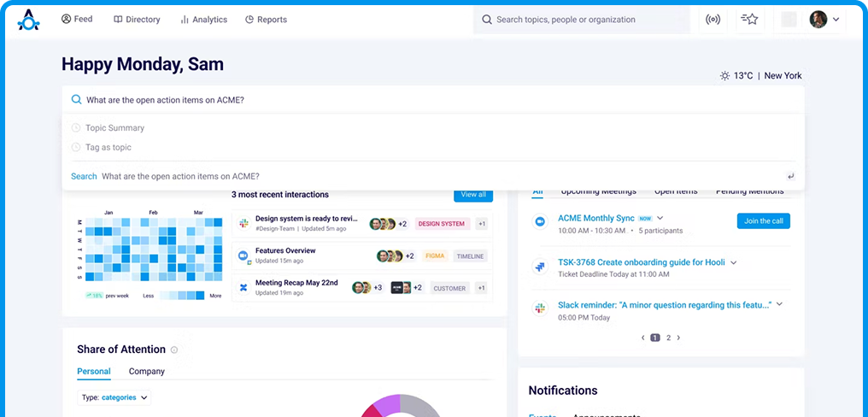868x417 pixels.
Task: Open the starred favorites list icon
Action: pos(750,20)
